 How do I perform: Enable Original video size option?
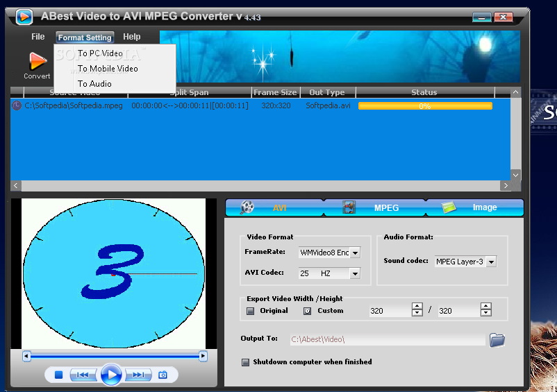coord(251,311)
